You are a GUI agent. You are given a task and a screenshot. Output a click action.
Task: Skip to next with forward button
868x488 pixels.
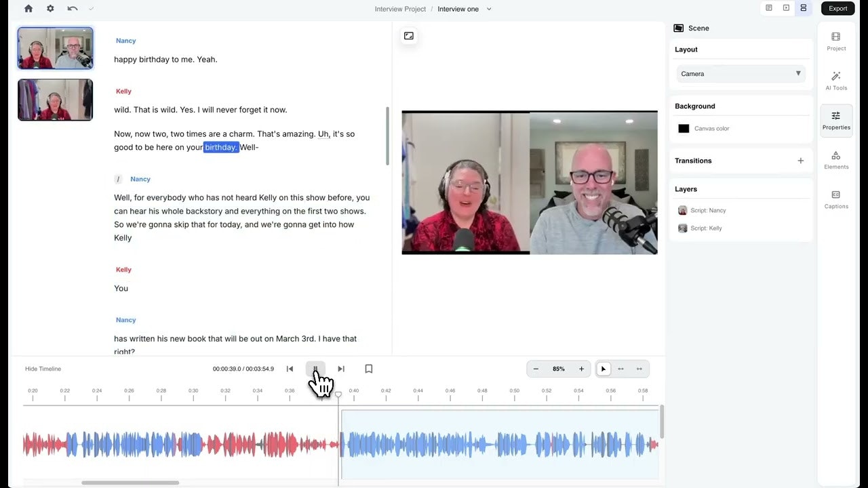[x=341, y=369]
